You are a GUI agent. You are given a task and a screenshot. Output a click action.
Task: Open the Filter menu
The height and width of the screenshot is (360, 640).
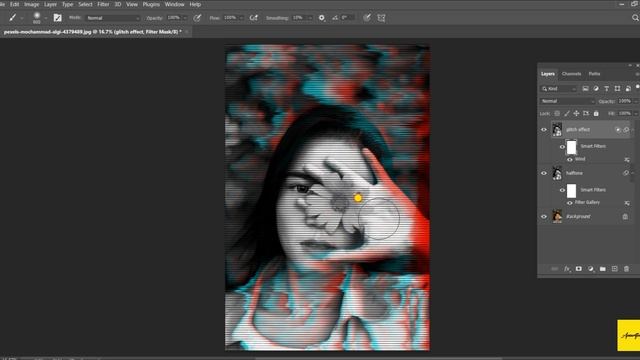click(x=103, y=4)
